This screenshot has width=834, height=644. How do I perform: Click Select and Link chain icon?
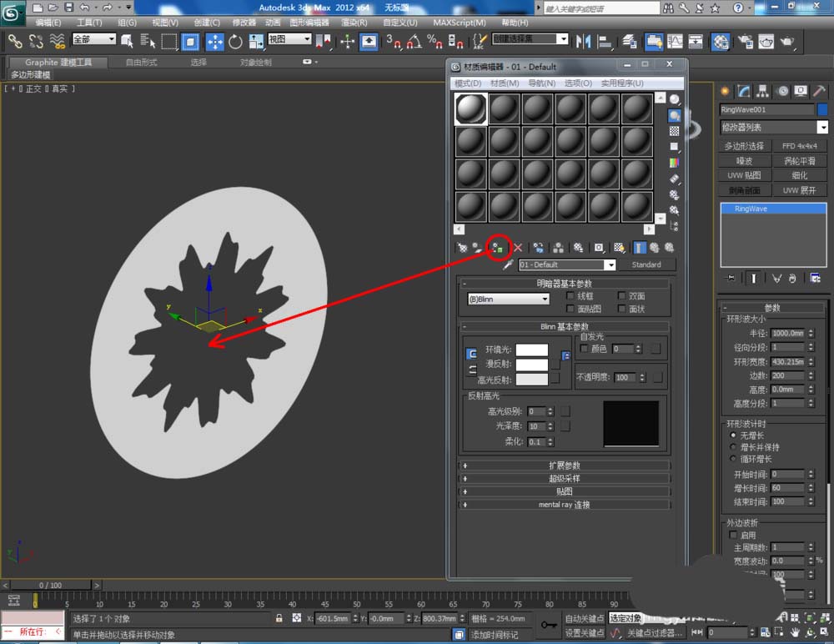pos(15,42)
